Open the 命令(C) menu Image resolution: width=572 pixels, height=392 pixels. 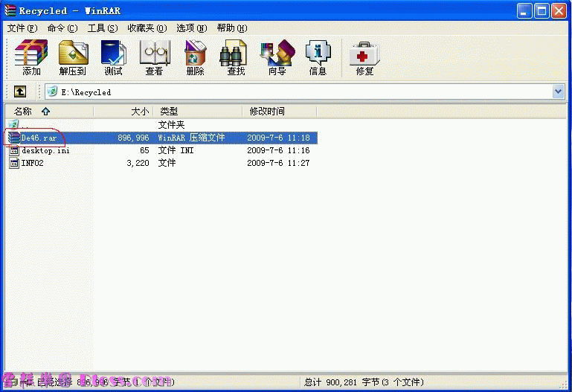(x=62, y=28)
